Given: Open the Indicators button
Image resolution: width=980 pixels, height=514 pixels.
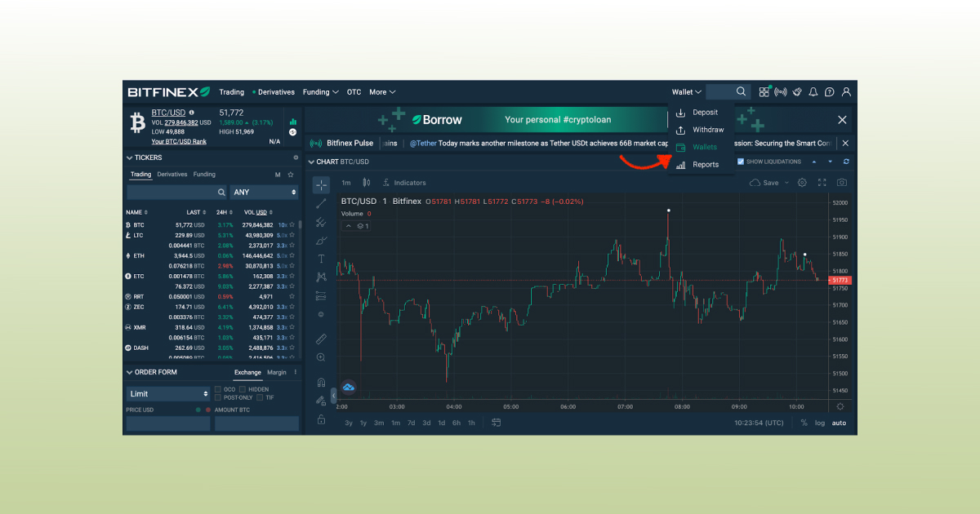Looking at the screenshot, I should click(x=404, y=183).
